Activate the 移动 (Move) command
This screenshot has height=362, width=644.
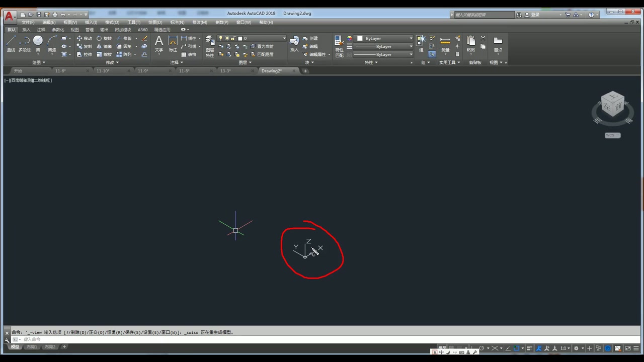click(x=84, y=38)
